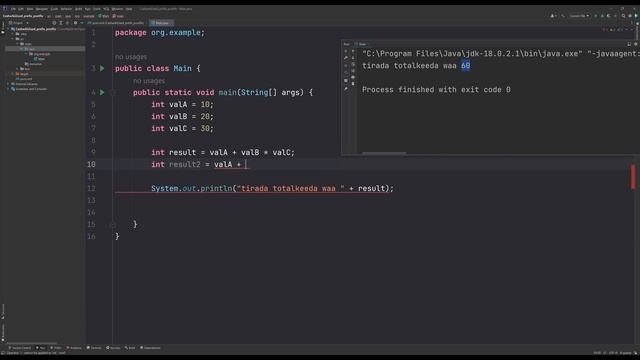Open Search Everywhere magnifier icon
Image resolution: width=640 pixels, height=360 pixels.
pos(623,16)
